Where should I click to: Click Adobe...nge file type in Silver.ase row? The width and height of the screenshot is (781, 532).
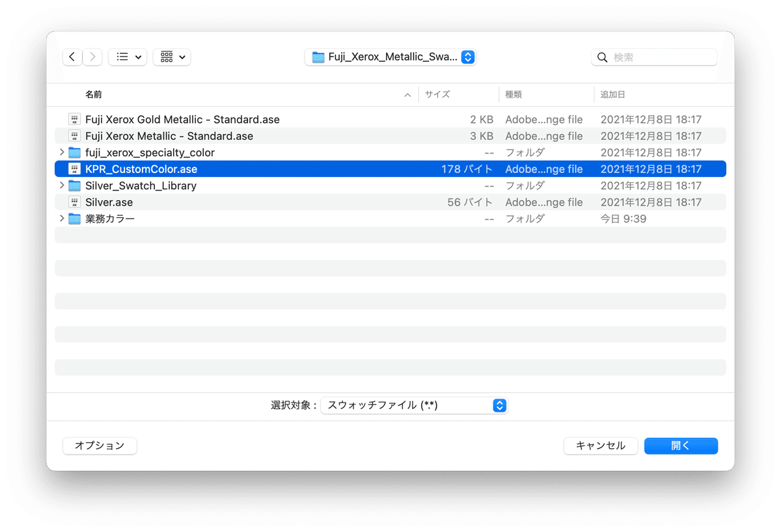tap(544, 202)
